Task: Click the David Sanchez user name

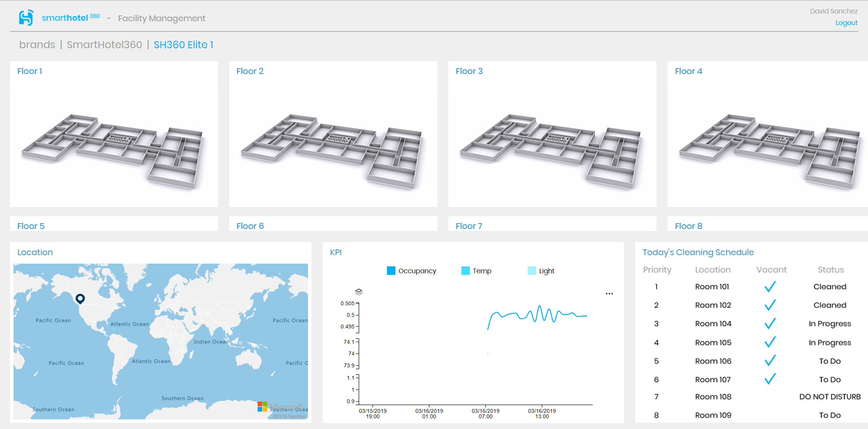Action: click(x=834, y=11)
